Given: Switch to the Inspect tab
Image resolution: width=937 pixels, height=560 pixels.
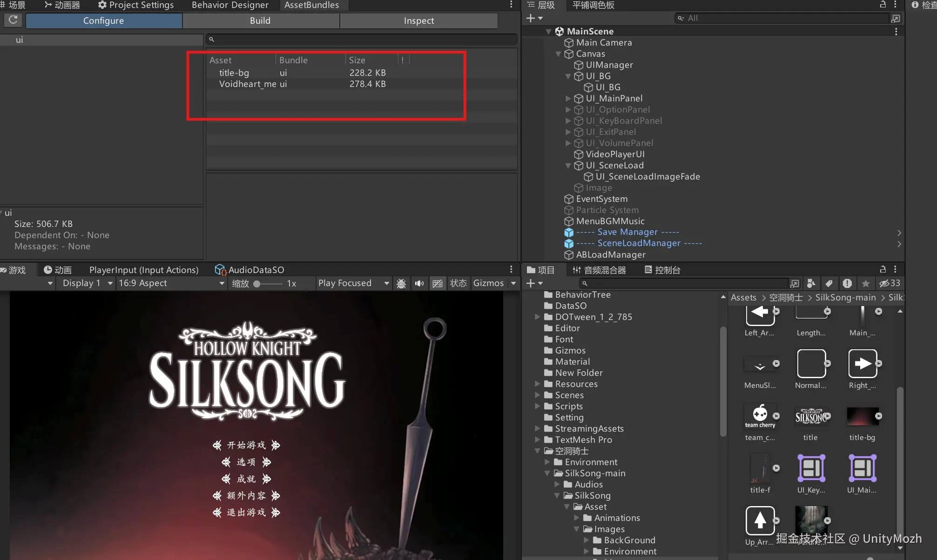Looking at the screenshot, I should [x=418, y=20].
